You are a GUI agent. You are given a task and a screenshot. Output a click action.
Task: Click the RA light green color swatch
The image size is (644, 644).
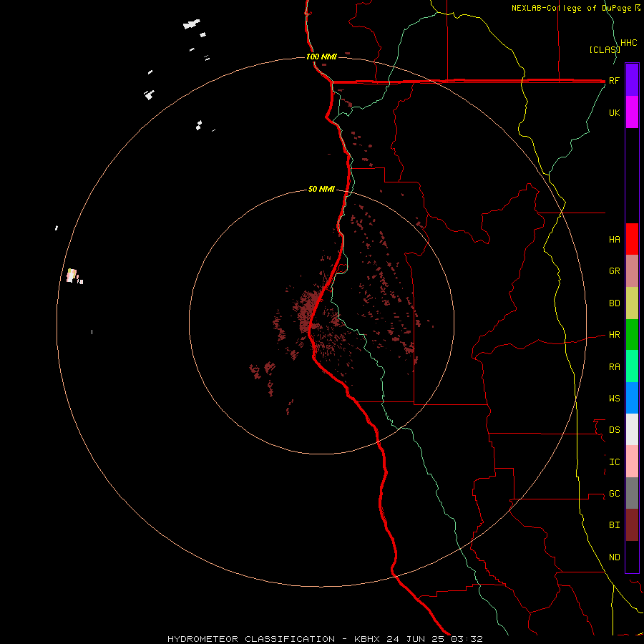coord(632,366)
